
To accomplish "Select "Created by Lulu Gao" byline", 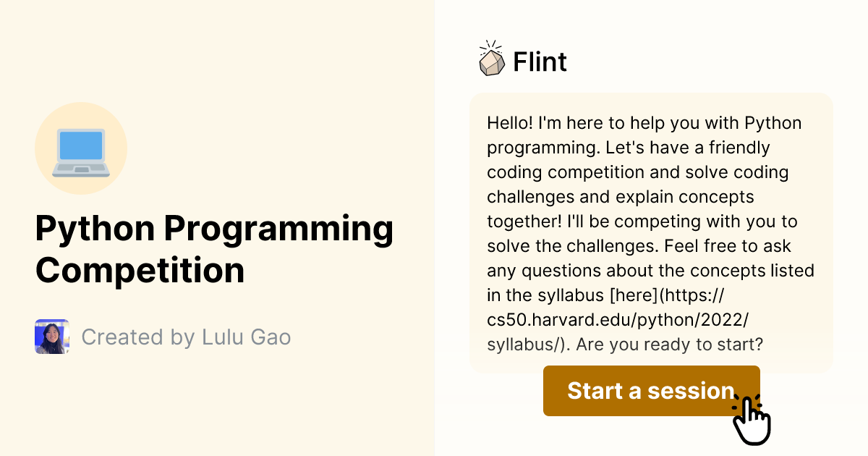I will click(x=186, y=337).
